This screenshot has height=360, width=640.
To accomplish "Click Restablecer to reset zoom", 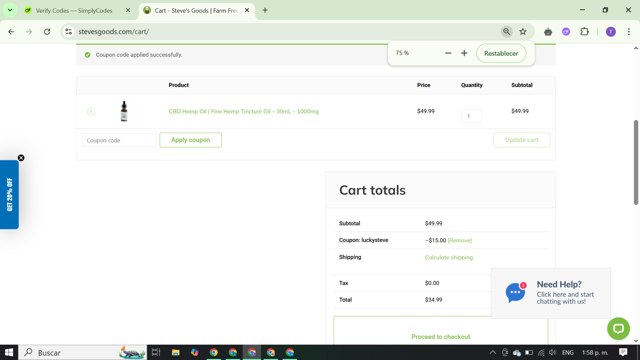I will tap(501, 53).
